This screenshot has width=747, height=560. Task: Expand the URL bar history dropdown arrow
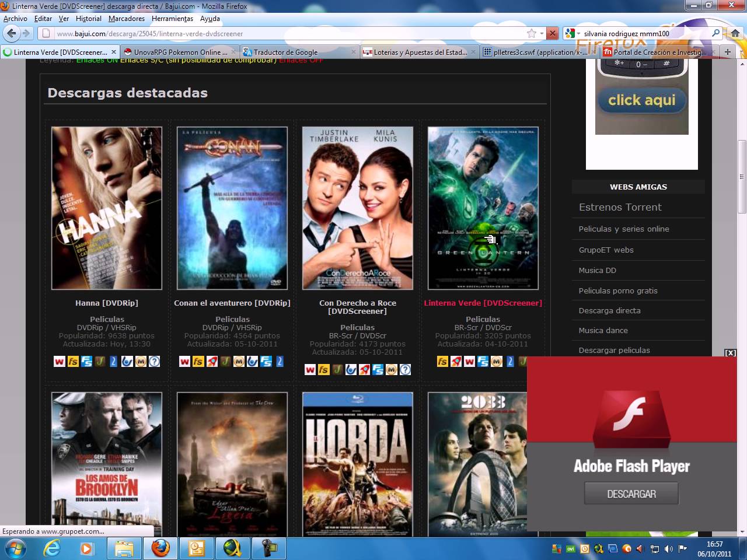542,34
